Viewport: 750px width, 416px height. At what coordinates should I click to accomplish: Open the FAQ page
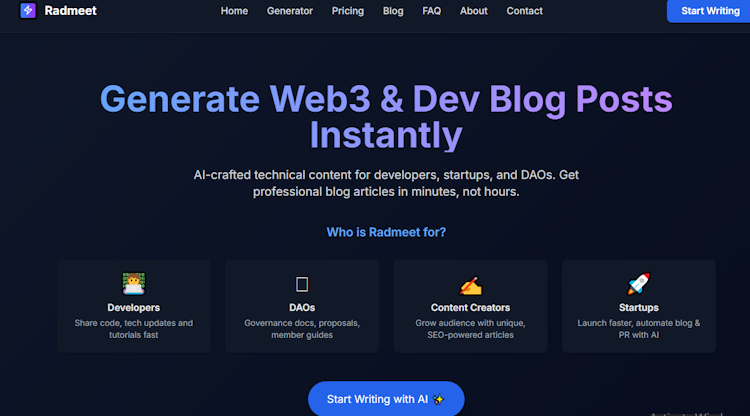431,11
